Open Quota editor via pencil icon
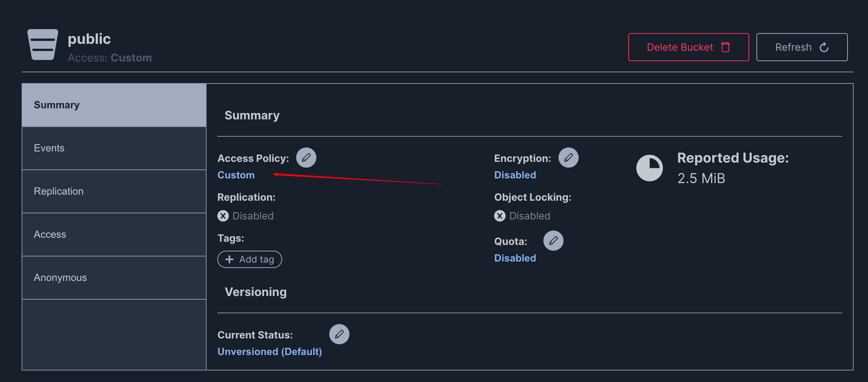The width and height of the screenshot is (868, 382). tap(553, 241)
